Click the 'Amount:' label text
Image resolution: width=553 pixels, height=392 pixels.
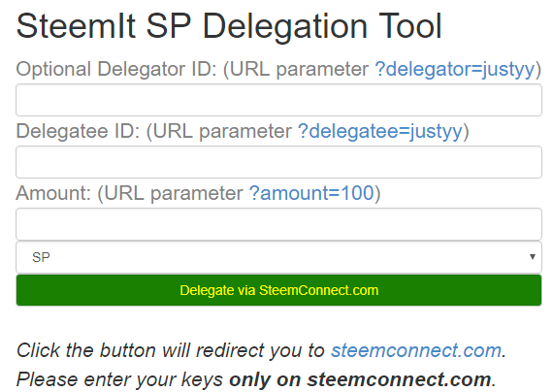[x=53, y=193]
